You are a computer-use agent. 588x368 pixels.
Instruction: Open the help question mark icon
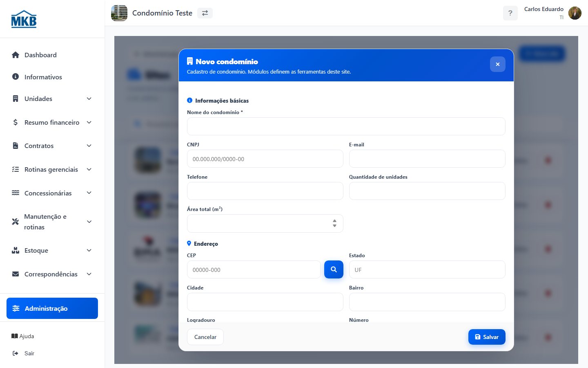point(510,13)
